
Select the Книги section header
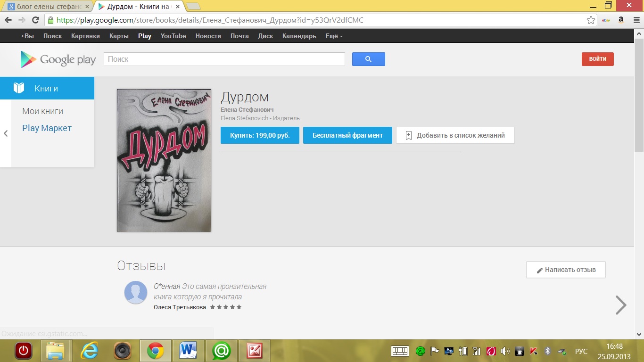(47, 88)
